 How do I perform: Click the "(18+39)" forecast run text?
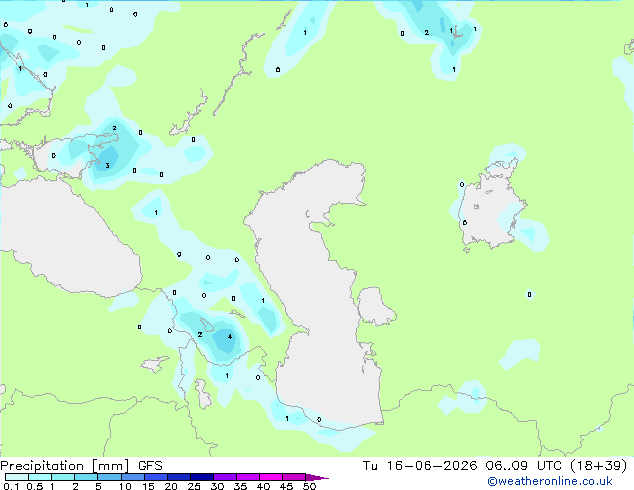[598, 466]
